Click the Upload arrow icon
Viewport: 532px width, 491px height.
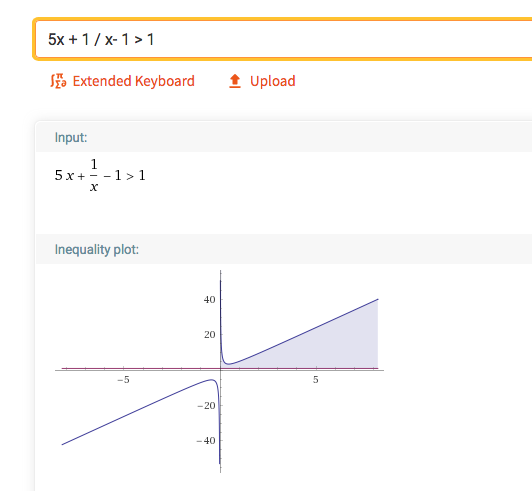pos(235,81)
